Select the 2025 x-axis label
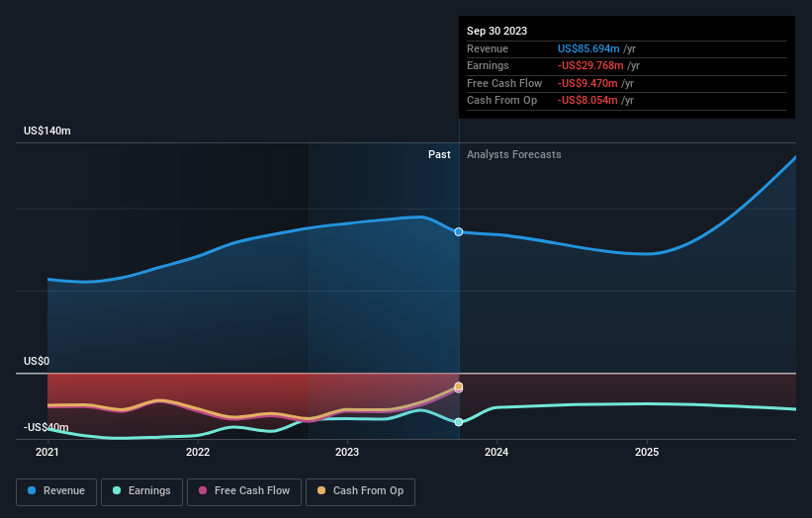Screen dimensions: 812x518 click(x=647, y=452)
